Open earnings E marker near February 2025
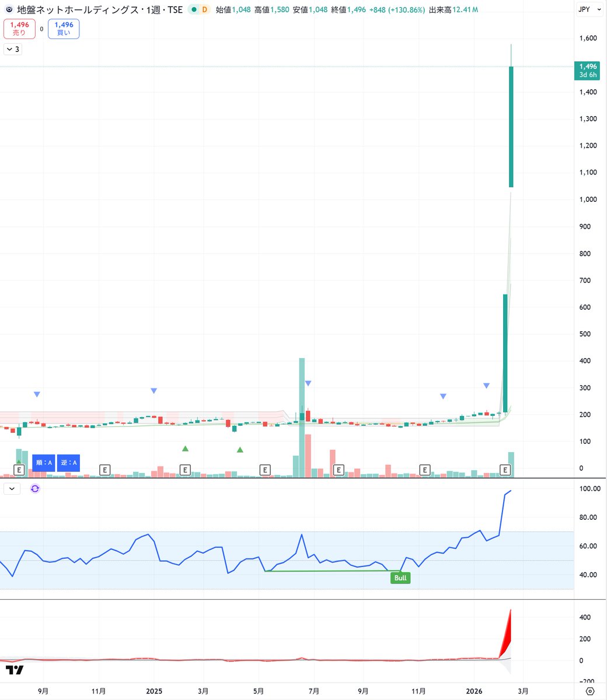Image resolution: width=607 pixels, height=700 pixels. 185,470
